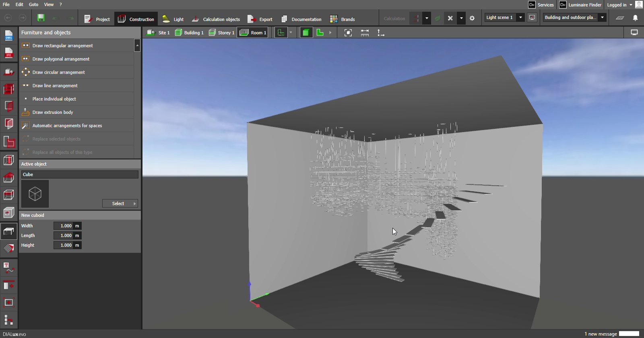Open the IFC import tool
This screenshot has width=644, height=338.
(x=8, y=53)
